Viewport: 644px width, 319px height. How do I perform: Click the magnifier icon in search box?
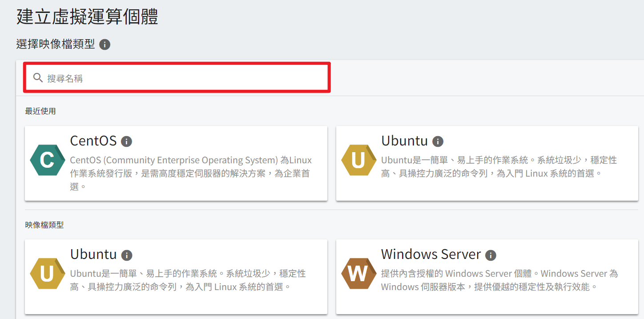coord(38,78)
